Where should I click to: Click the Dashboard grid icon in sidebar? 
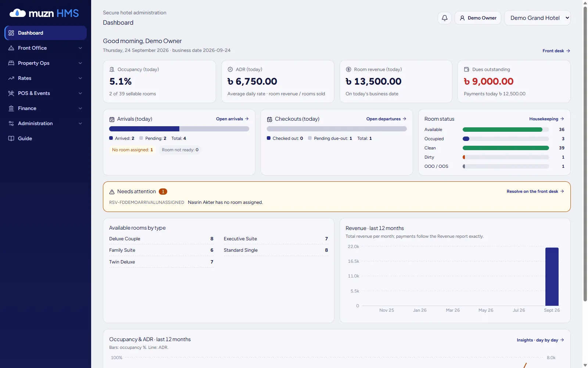pos(11,33)
